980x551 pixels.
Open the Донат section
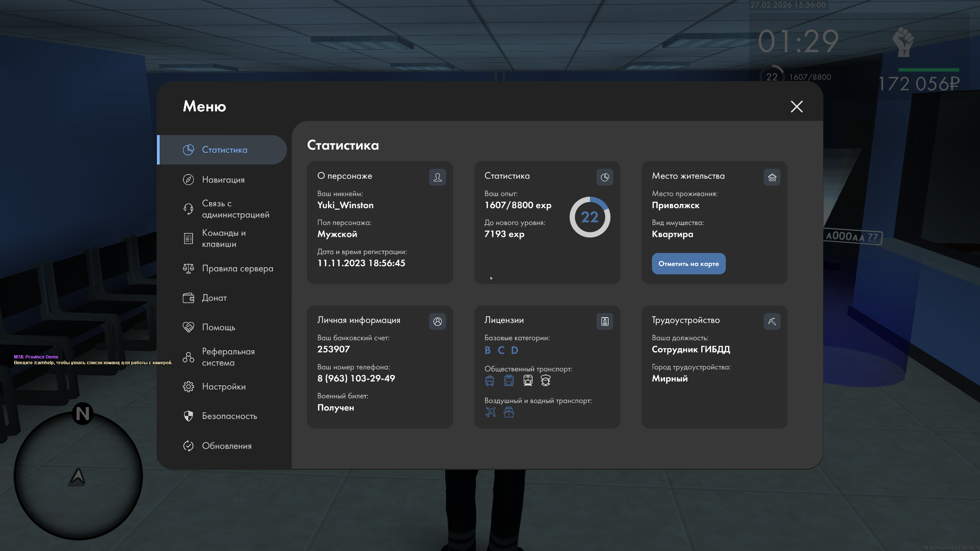214,298
